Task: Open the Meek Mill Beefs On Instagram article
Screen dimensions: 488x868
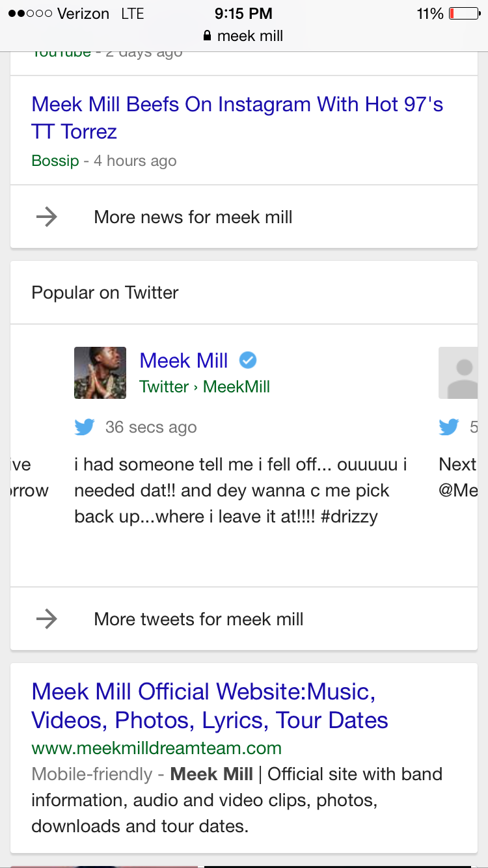Action: 237,118
